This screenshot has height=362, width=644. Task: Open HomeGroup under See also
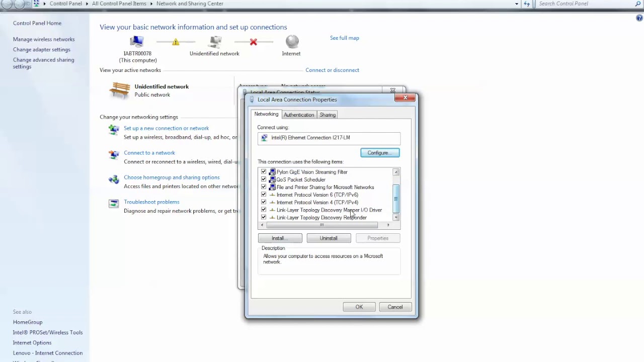coord(28,322)
